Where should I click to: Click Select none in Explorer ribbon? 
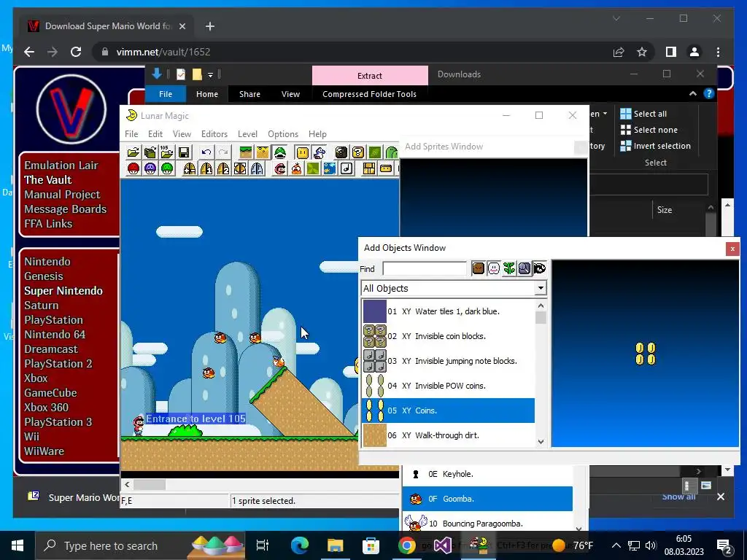[x=649, y=130]
